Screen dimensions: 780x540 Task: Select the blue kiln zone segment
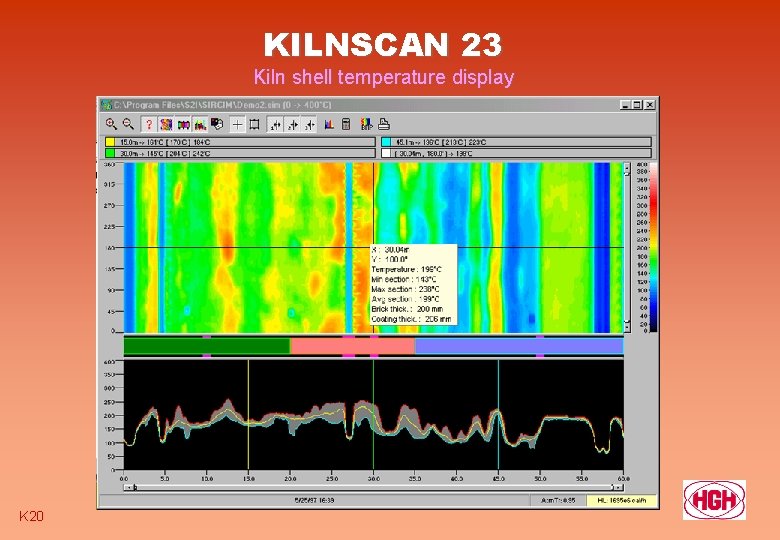tap(519, 346)
